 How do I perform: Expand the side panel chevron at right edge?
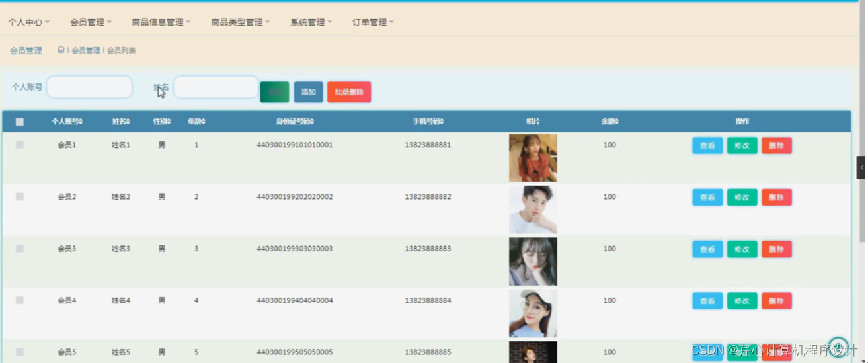point(861,167)
